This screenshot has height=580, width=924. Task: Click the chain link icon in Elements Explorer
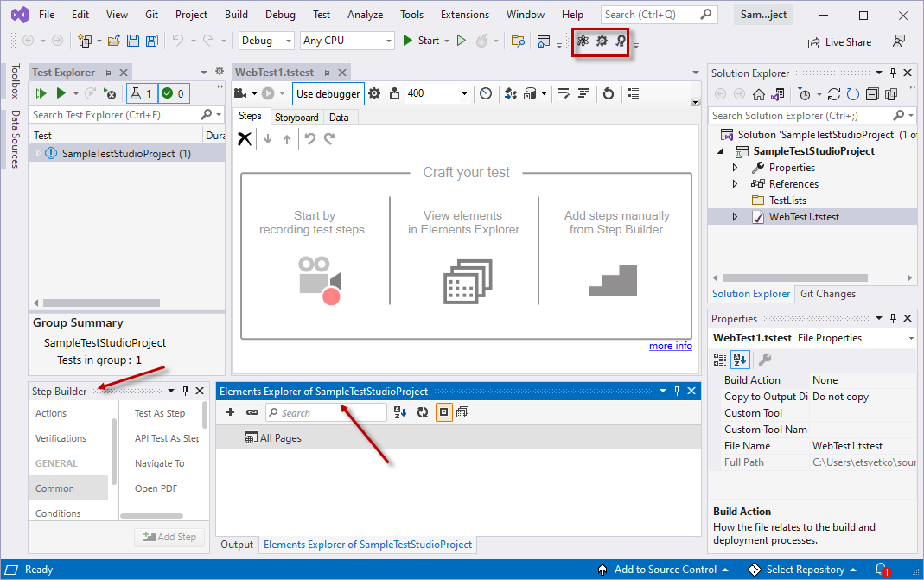(x=252, y=412)
